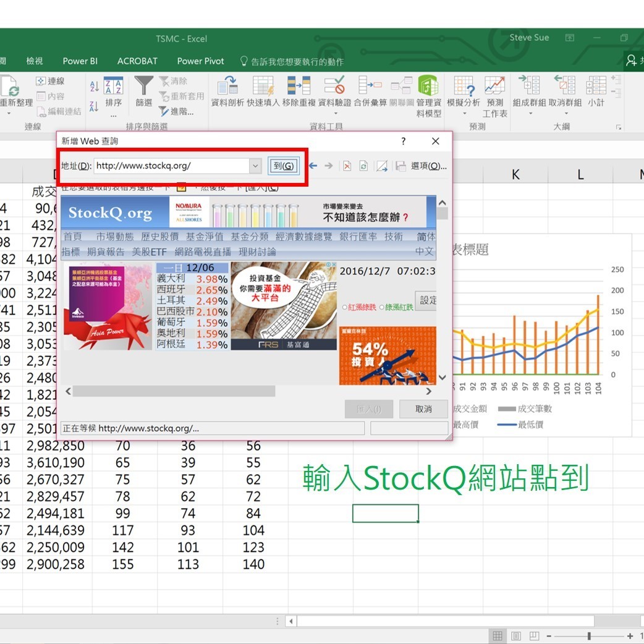Open What-If Analysis (模擬分析) icon
The image size is (644, 644).
point(464,85)
